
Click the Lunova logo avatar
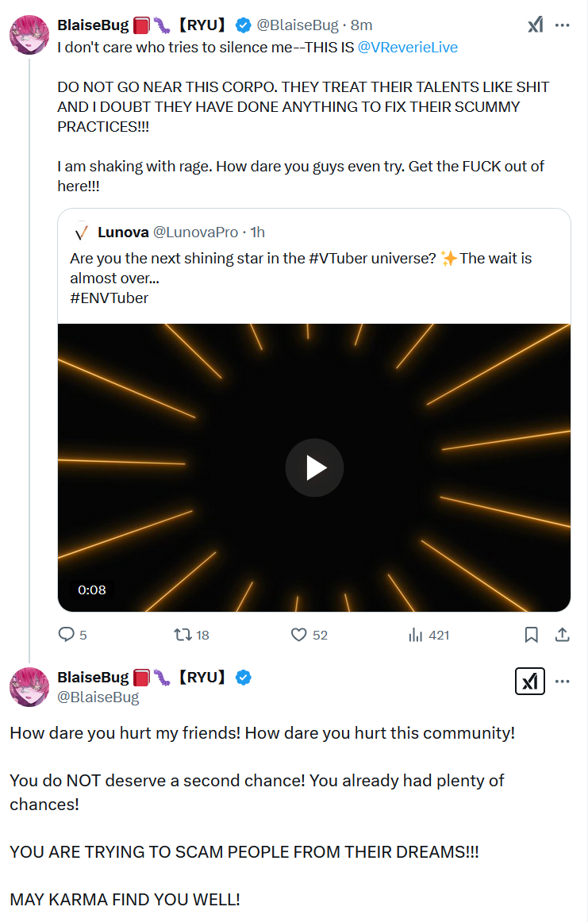click(x=80, y=232)
